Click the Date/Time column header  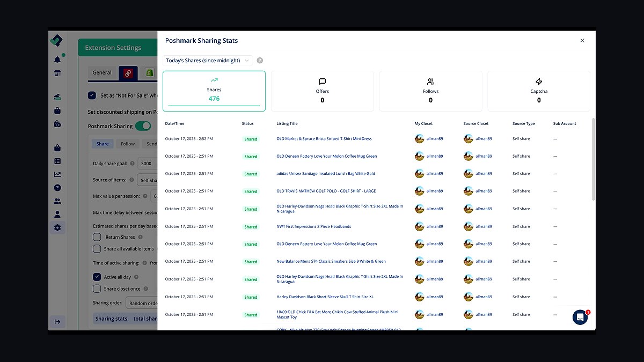[174, 123]
